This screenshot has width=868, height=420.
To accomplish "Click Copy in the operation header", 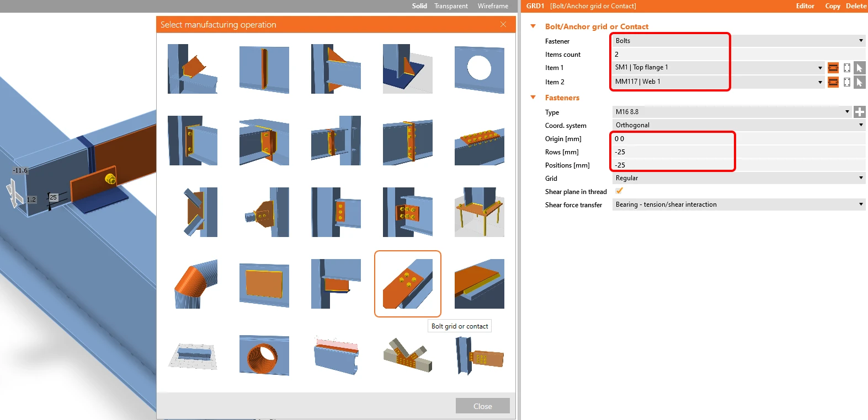I will pyautogui.click(x=833, y=6).
